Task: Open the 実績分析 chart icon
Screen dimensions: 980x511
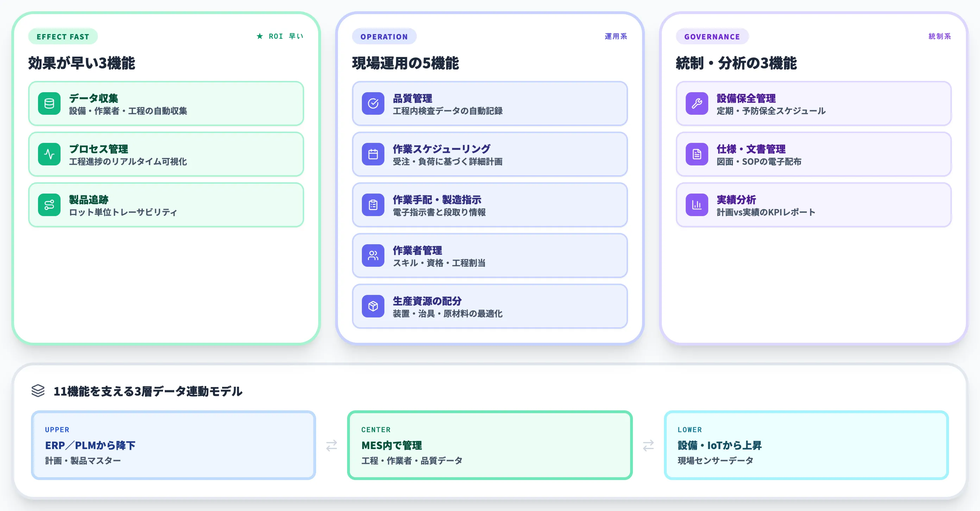Action: tap(697, 205)
